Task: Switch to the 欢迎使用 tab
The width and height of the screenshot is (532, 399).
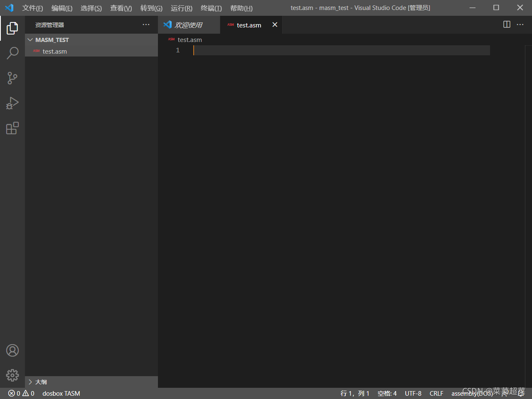Action: coord(189,25)
